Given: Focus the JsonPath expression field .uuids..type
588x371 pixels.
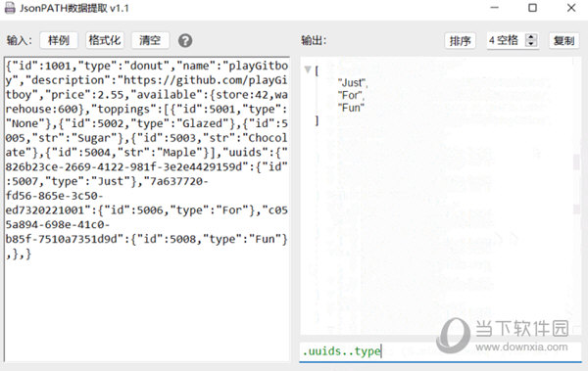Looking at the screenshot, I should [x=440, y=351].
